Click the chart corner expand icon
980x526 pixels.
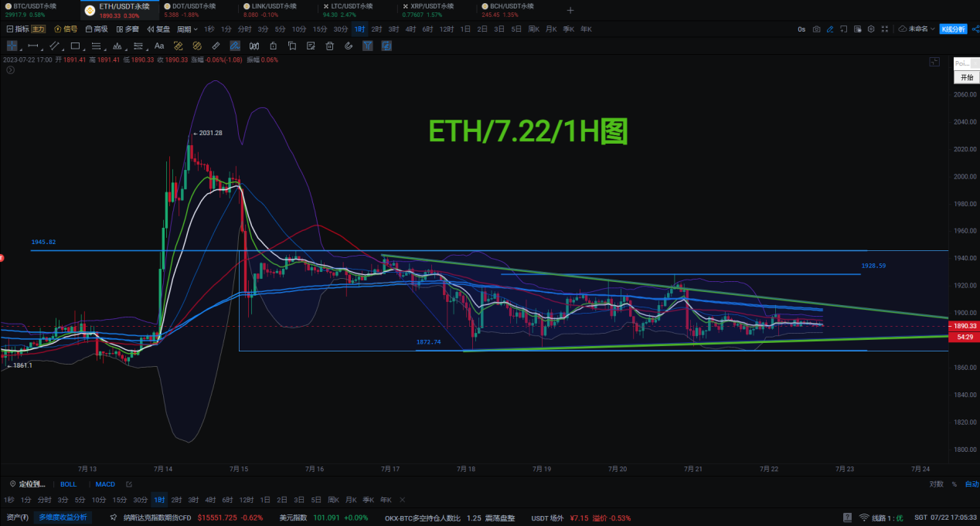point(934,61)
